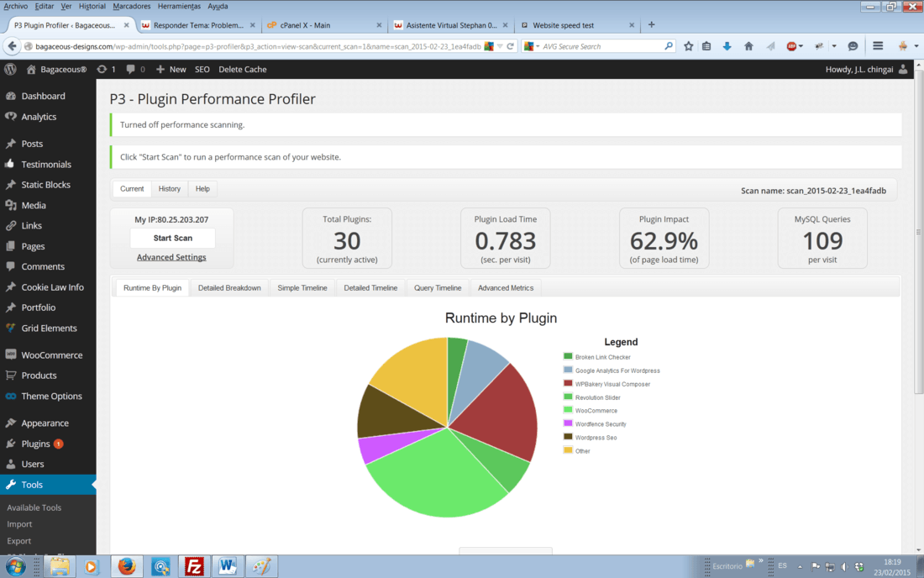
Task: Open Microsoft Word from the taskbar
Action: pos(228,566)
